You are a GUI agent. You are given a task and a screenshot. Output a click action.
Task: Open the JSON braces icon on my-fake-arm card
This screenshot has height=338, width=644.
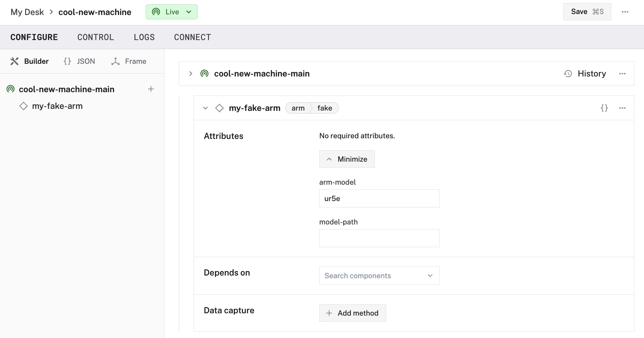[604, 108]
